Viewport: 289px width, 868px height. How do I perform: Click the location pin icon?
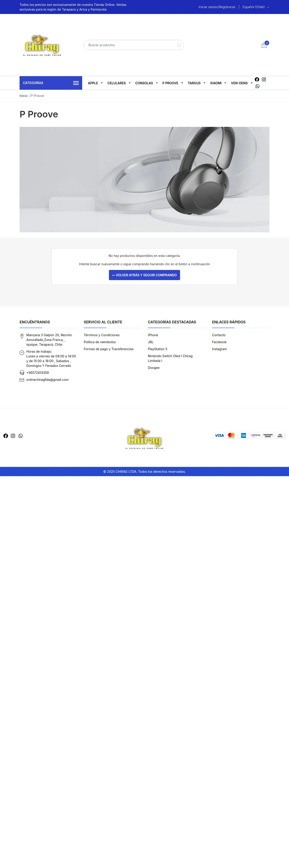tap(22, 336)
